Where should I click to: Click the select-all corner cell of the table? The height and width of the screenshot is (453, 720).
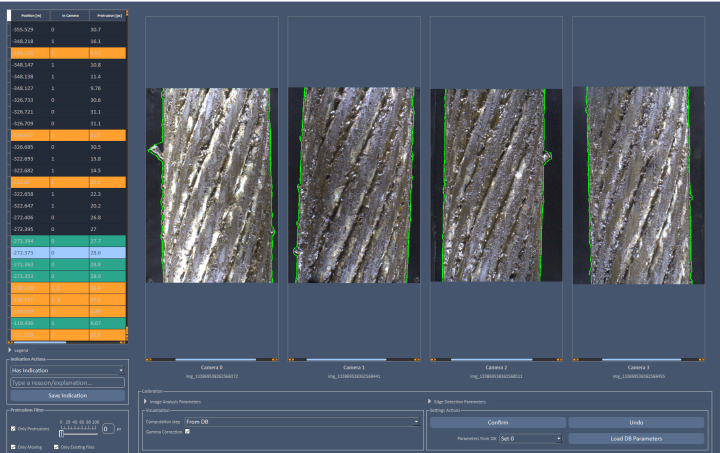coord(8,15)
